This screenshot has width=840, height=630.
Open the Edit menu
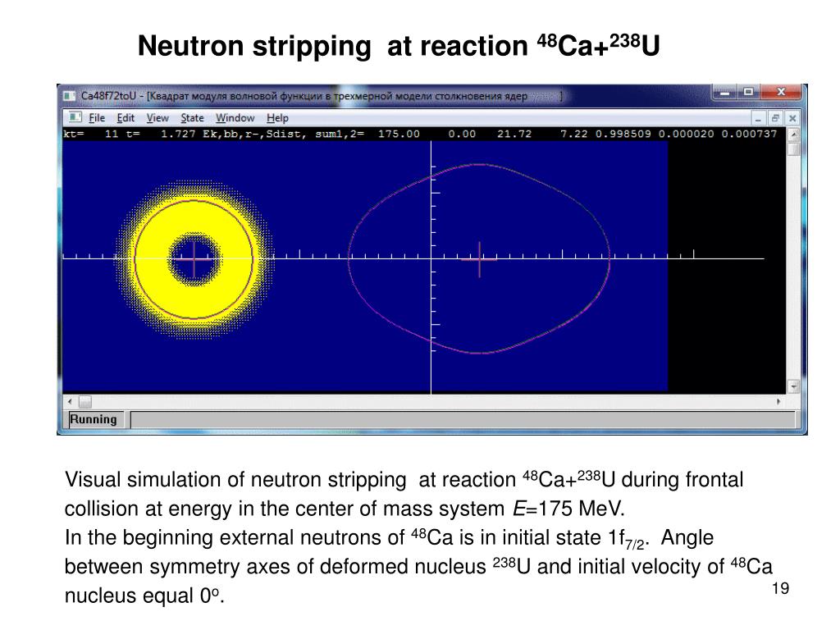point(126,118)
